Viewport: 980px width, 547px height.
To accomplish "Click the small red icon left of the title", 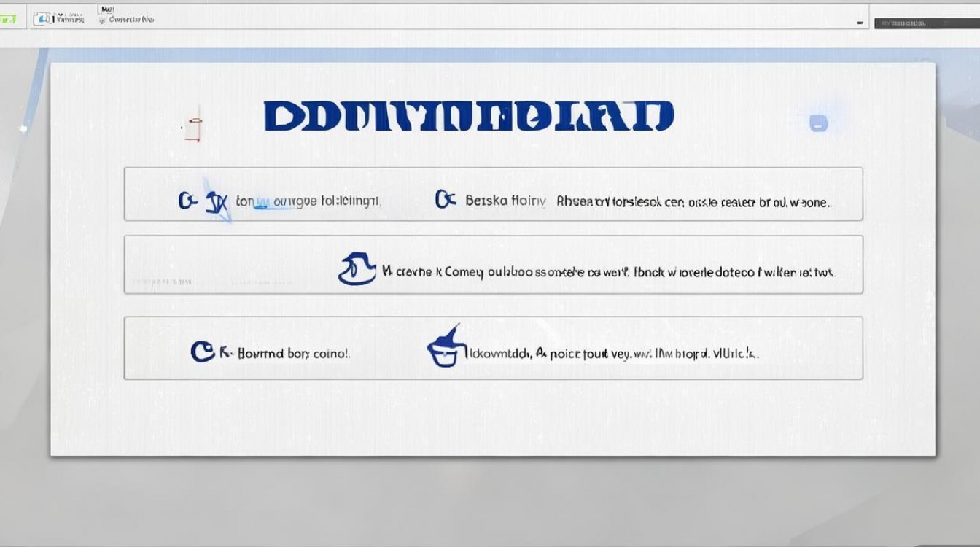I will tap(192, 129).
